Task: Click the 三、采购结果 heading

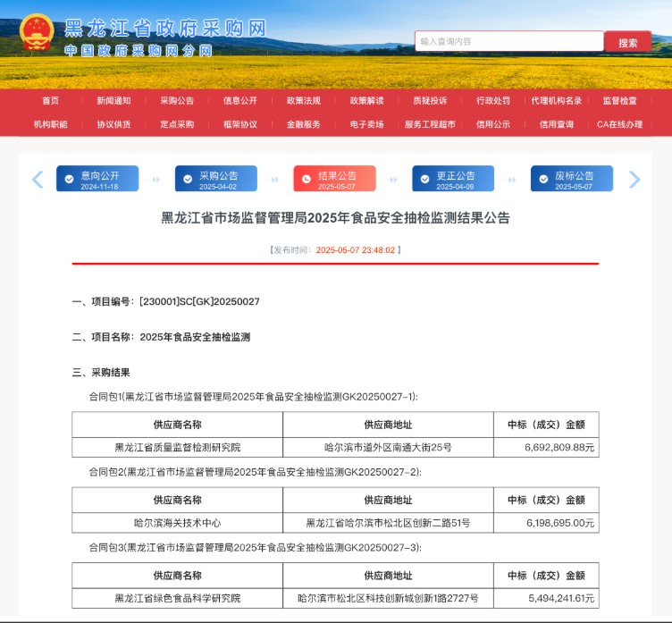Action: coord(101,372)
